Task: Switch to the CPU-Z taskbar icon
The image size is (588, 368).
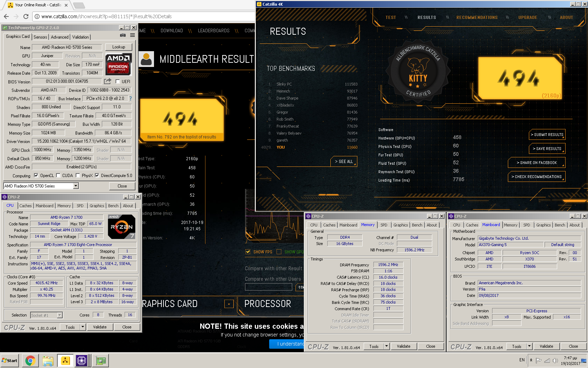Action: click(82, 360)
